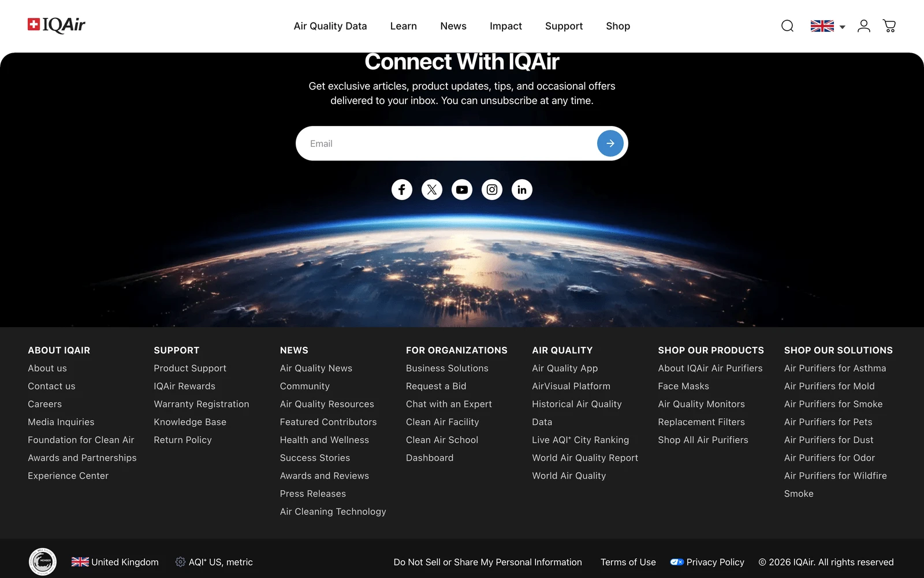
Task: Open Clean Air School link
Action: [x=442, y=440]
